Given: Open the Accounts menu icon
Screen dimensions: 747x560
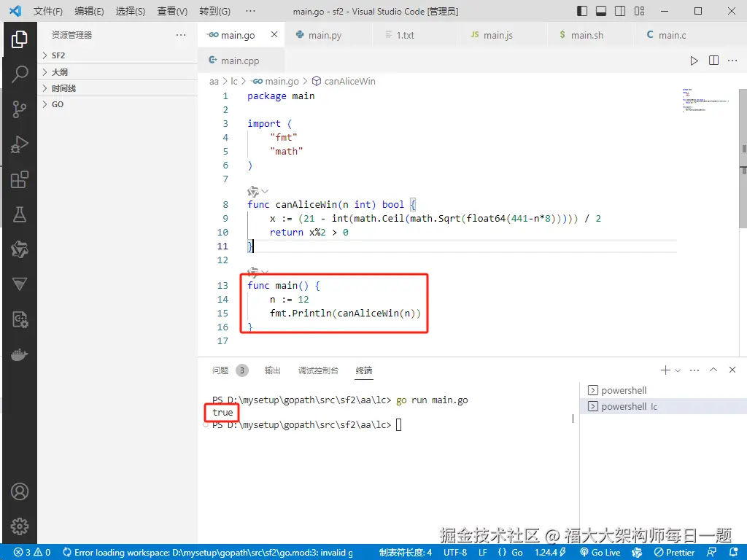Looking at the screenshot, I should click(x=20, y=491).
